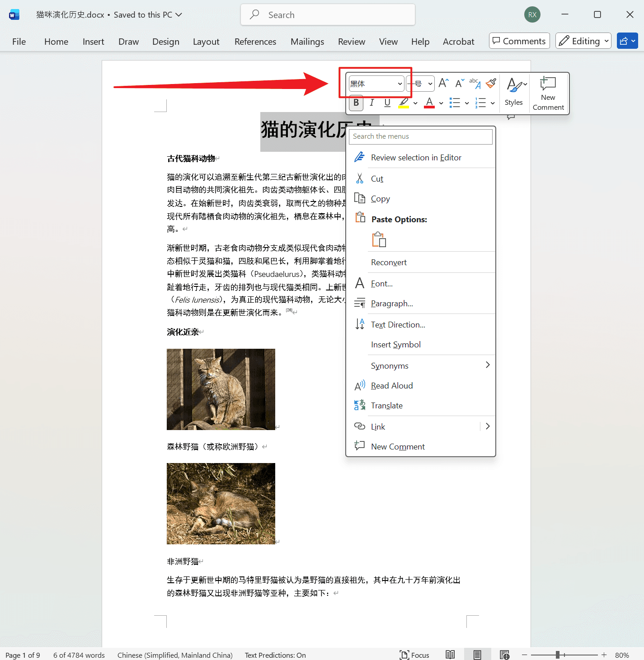This screenshot has height=660, width=644.
Task: Open the Editing mode dropdown
Action: 583,41
